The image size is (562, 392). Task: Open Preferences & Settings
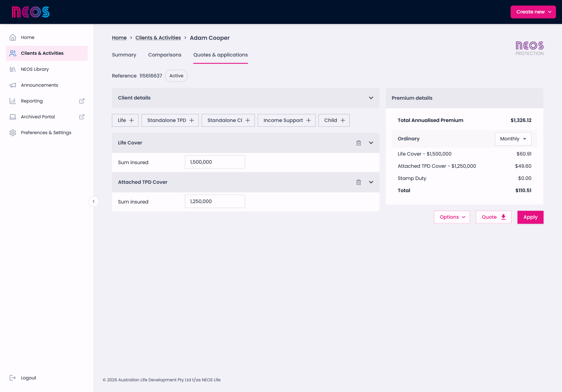click(x=47, y=133)
